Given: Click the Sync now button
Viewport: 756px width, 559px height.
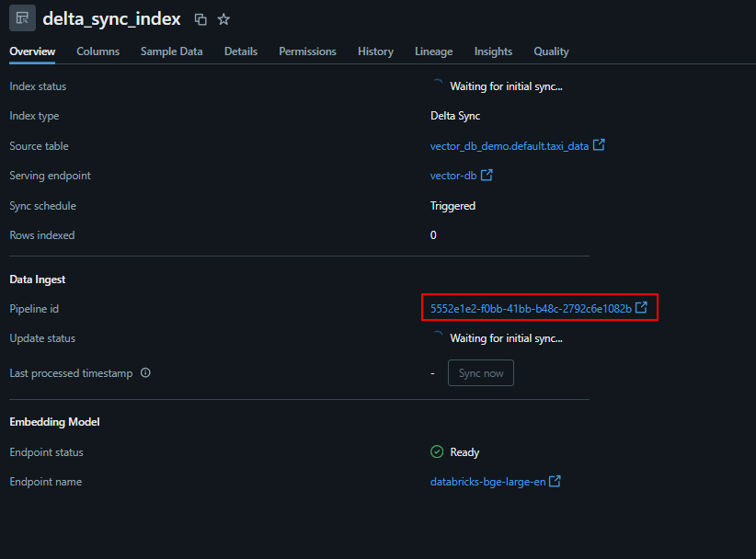Looking at the screenshot, I should coord(481,373).
